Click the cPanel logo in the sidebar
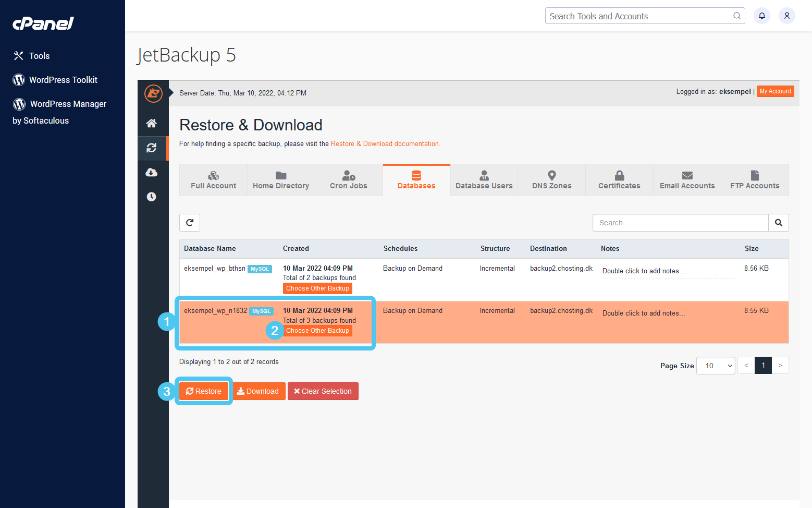 (x=43, y=23)
